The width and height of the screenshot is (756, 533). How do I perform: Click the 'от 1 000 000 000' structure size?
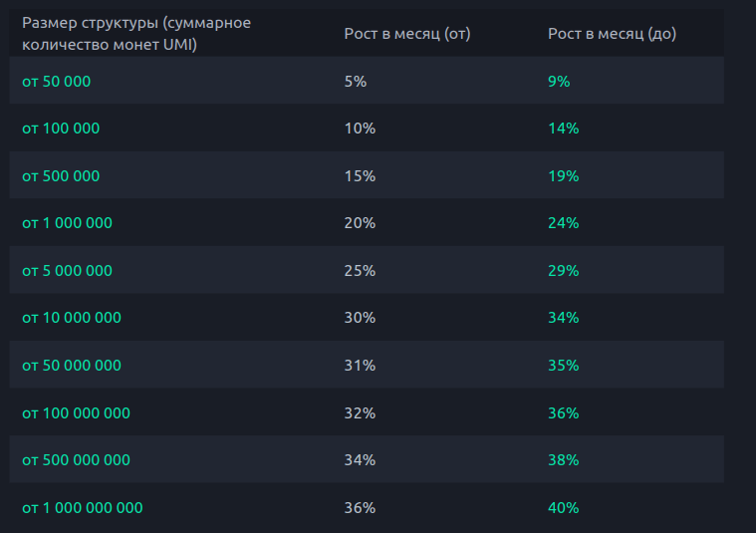click(x=83, y=508)
